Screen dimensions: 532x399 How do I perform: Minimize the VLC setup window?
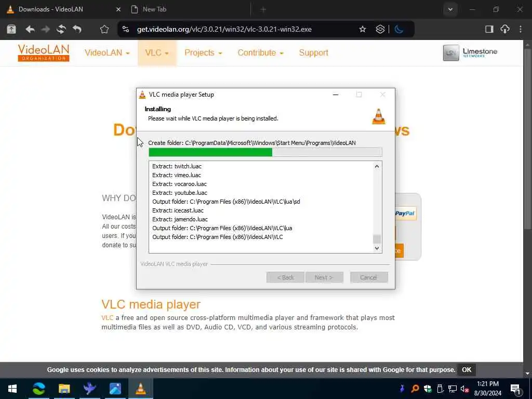point(336,95)
